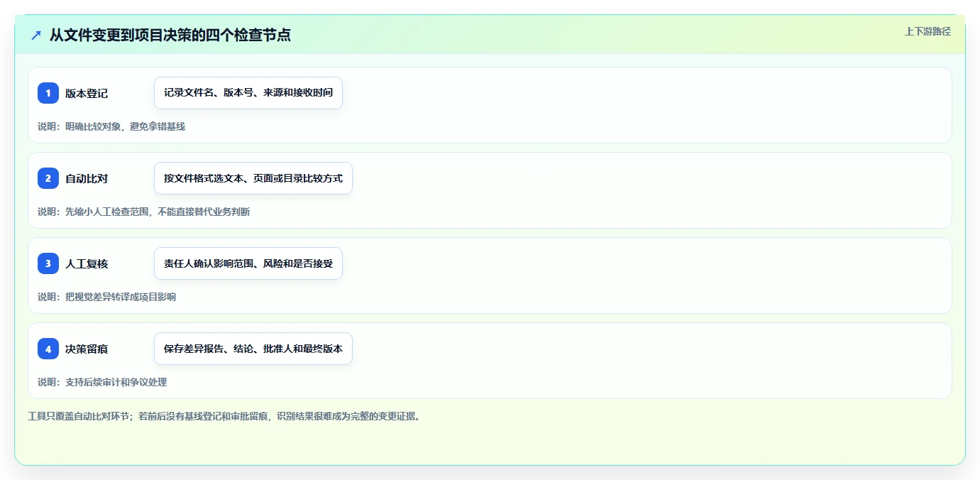Click the 上下游路径 label
Viewport: 980px width, 480px height.
tap(927, 31)
